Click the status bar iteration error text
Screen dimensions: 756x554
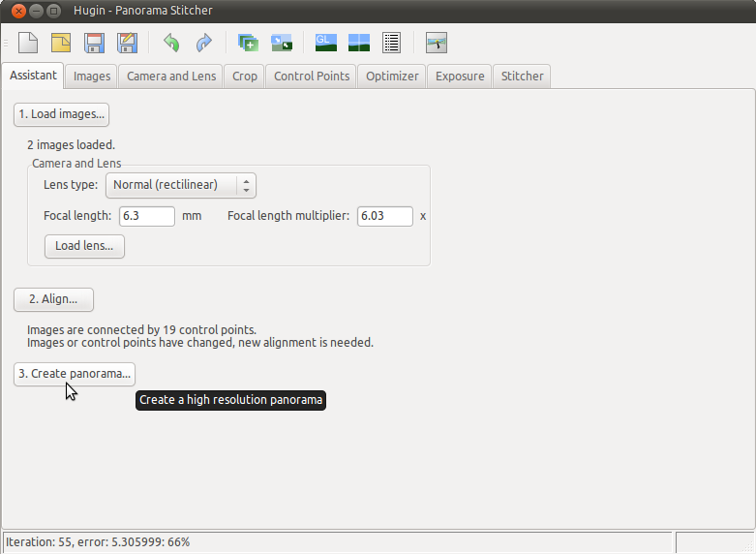tap(98, 542)
